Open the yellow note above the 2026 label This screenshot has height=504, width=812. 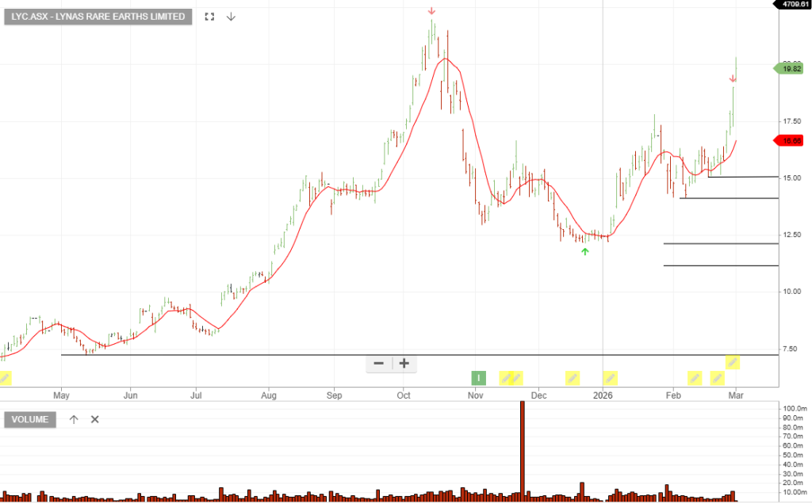pyautogui.click(x=610, y=378)
